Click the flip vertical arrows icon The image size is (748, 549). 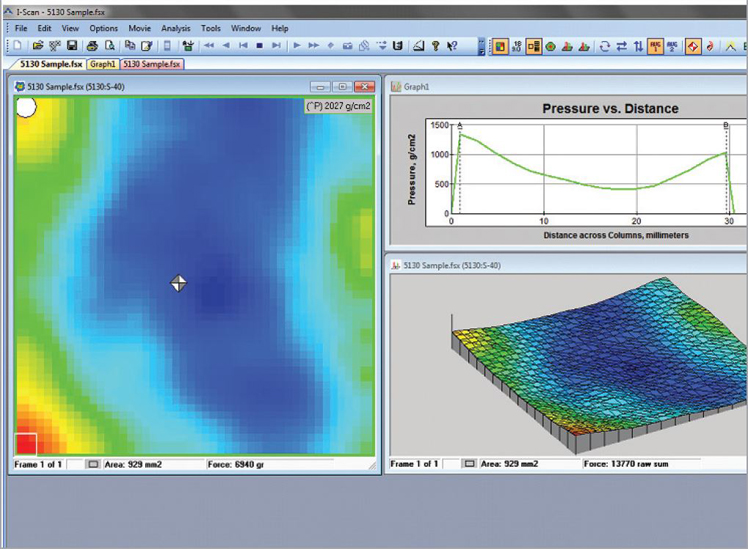[637, 46]
